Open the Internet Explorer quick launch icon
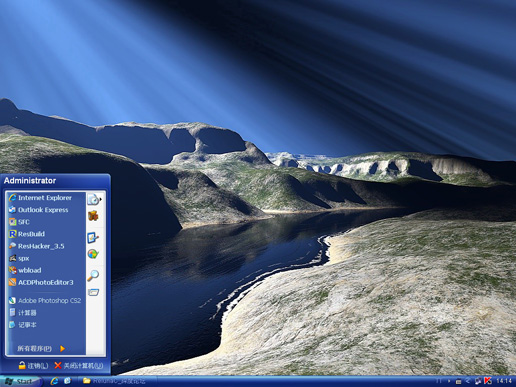Image resolution: width=516 pixels, height=387 pixels. click(x=54, y=381)
